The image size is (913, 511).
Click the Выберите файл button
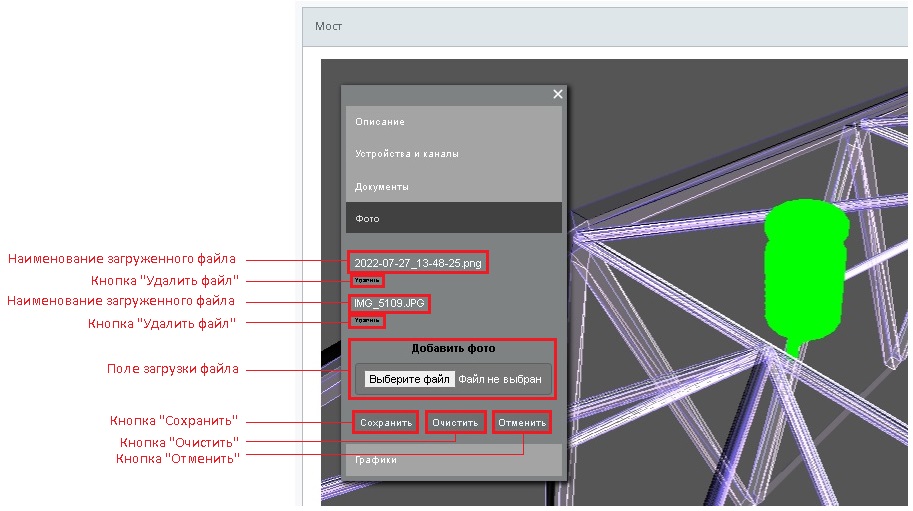[408, 380]
